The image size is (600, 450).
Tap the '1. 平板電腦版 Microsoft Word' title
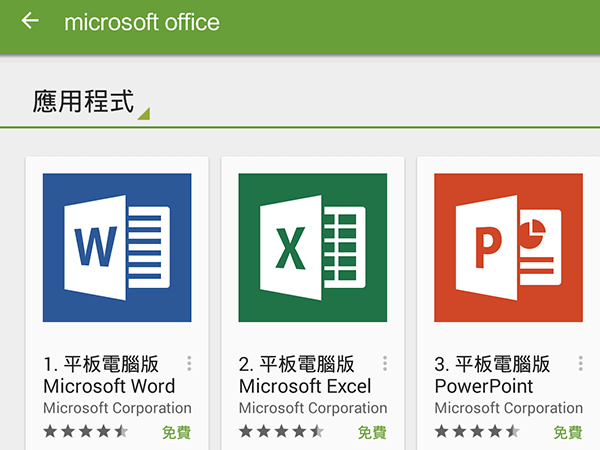point(109,375)
